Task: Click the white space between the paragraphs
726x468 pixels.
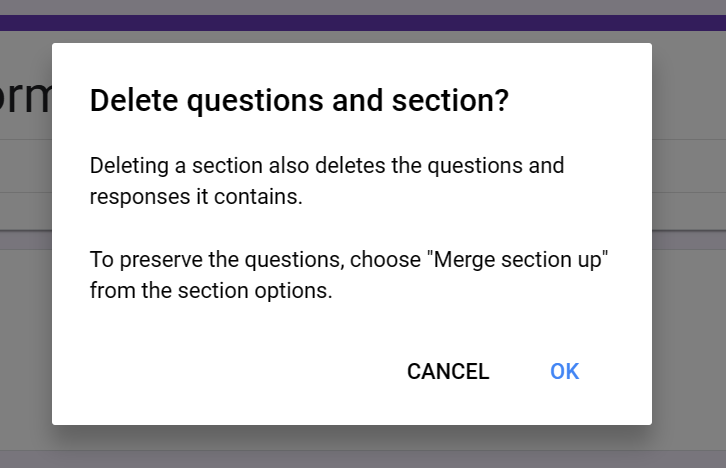Action: (350, 228)
